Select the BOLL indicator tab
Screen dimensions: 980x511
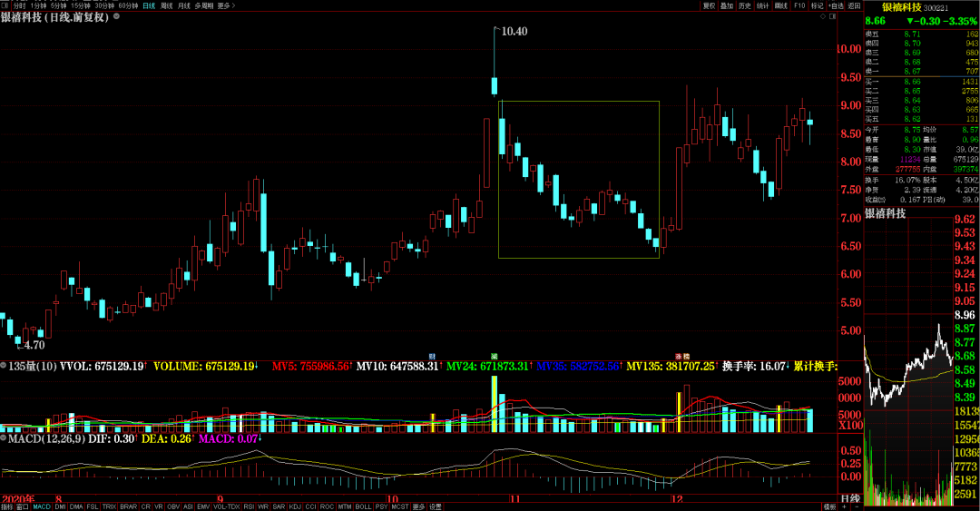364,506
